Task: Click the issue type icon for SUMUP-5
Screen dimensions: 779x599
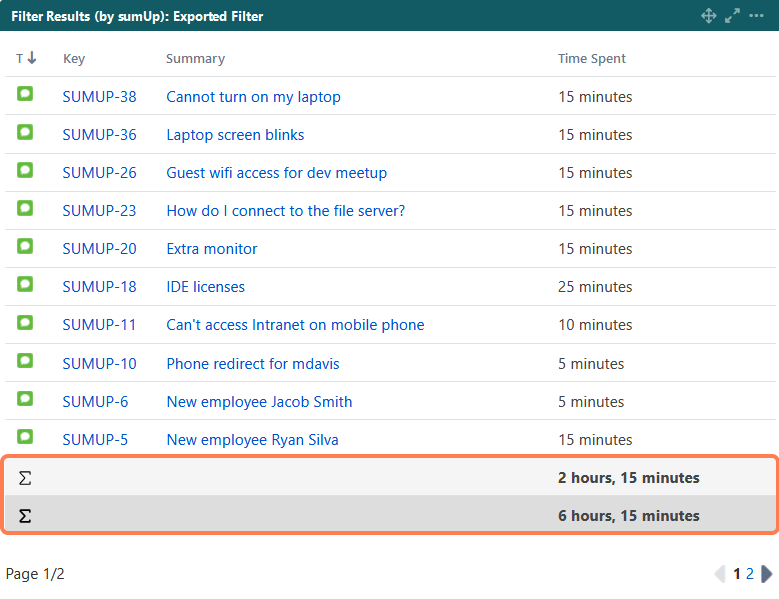Action: pyautogui.click(x=25, y=437)
